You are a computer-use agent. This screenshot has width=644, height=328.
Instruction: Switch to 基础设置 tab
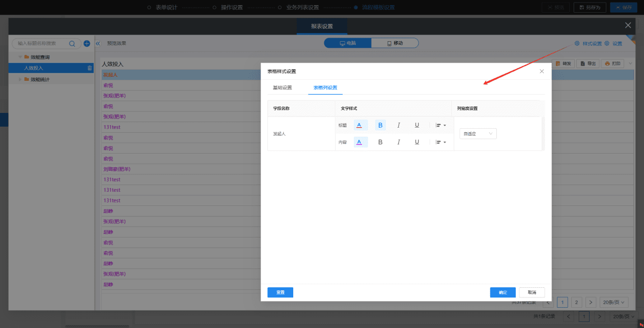tap(283, 88)
